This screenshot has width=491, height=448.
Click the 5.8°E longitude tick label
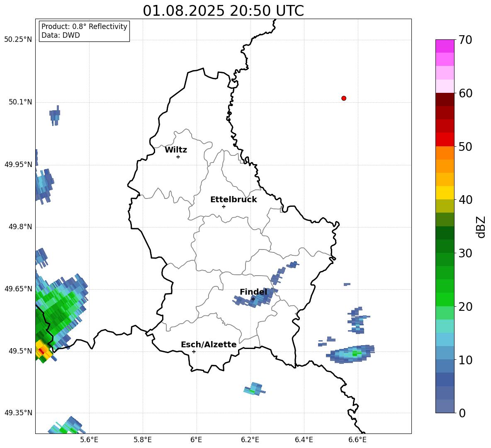click(143, 440)
